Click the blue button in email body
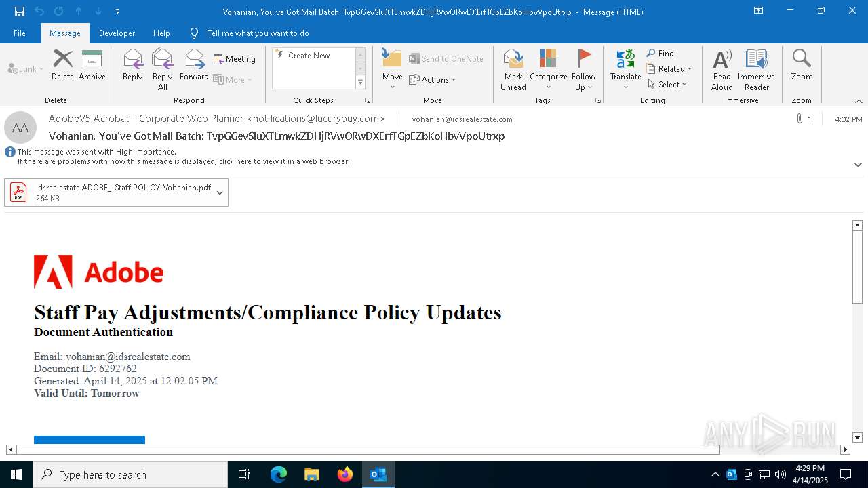 (x=90, y=440)
